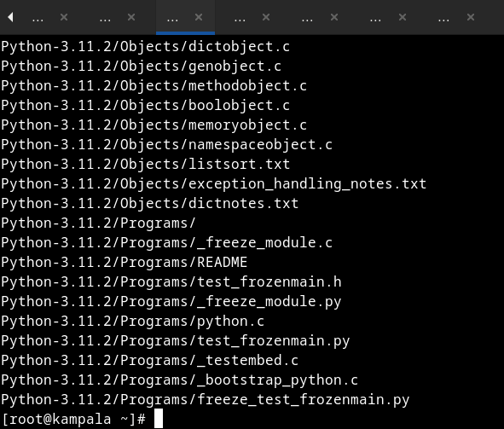Image resolution: width=504 pixels, height=429 pixels.
Task: Close the second terminal tab
Action: click(131, 17)
